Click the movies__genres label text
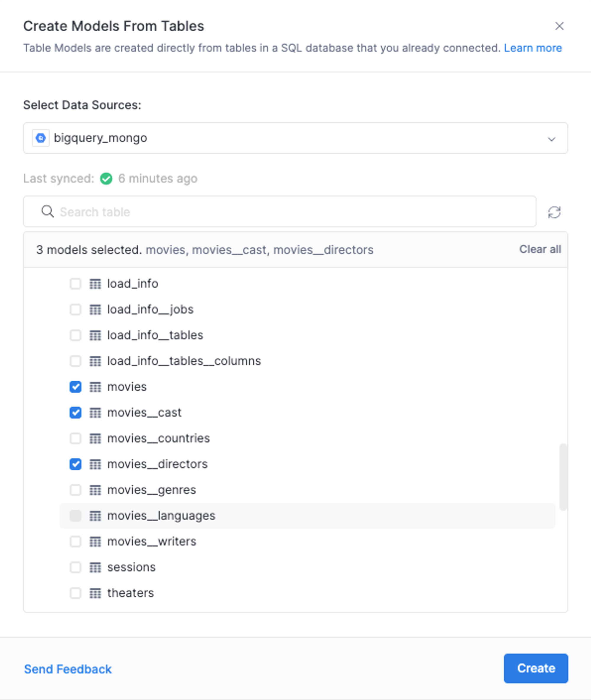Viewport: 591px width, 700px height. [151, 490]
